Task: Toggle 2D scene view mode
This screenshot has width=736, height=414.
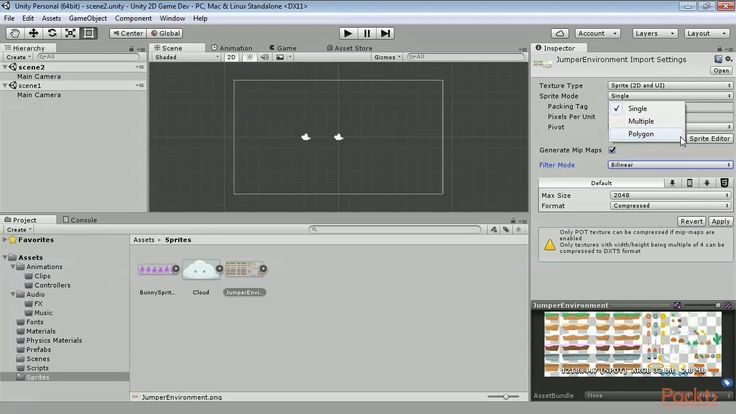Action: (x=231, y=57)
